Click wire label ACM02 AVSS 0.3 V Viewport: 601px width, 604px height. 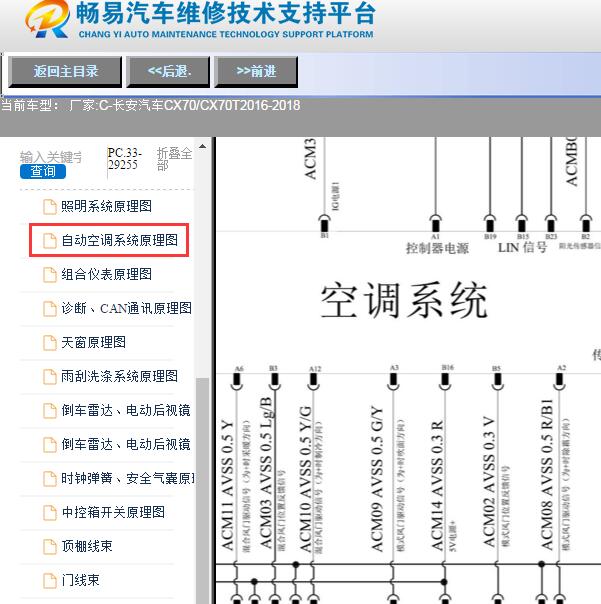pos(489,481)
